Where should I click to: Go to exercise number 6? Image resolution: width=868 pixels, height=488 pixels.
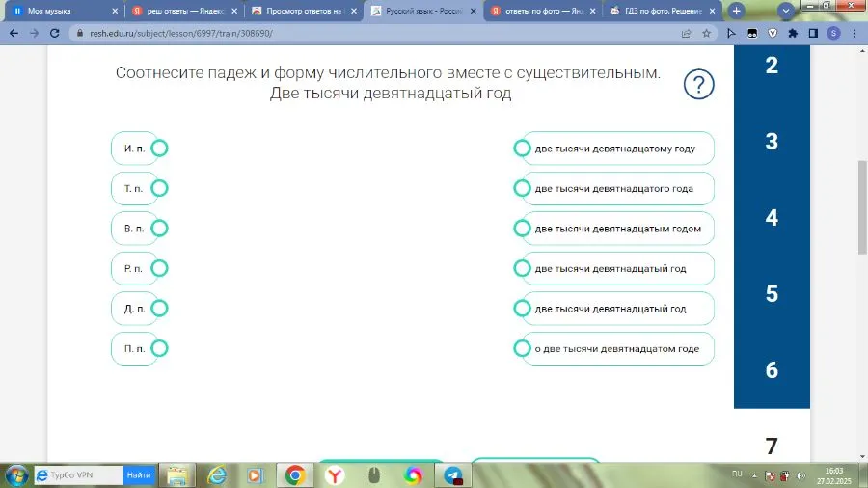772,370
